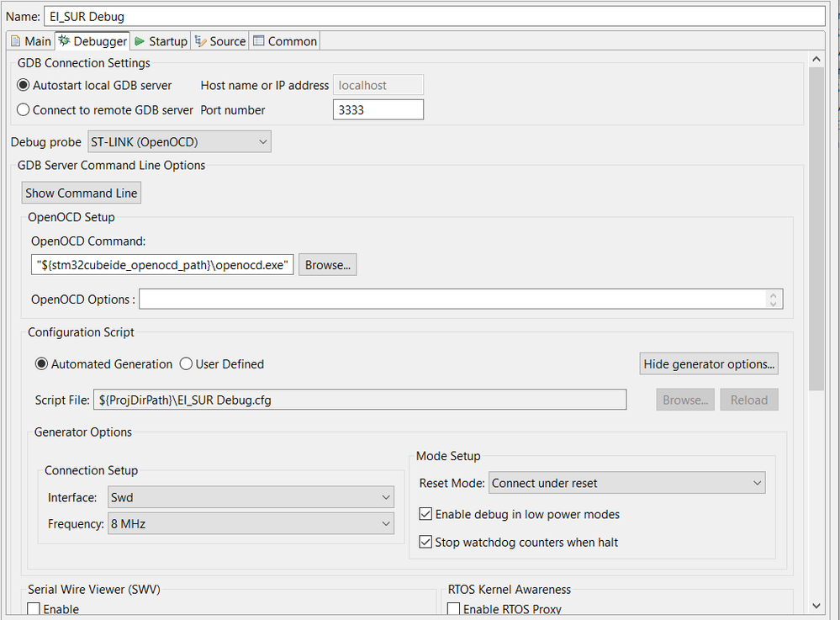Select Connect to remote GDB server option
Viewport: 840px width, 620px height.
105,110
